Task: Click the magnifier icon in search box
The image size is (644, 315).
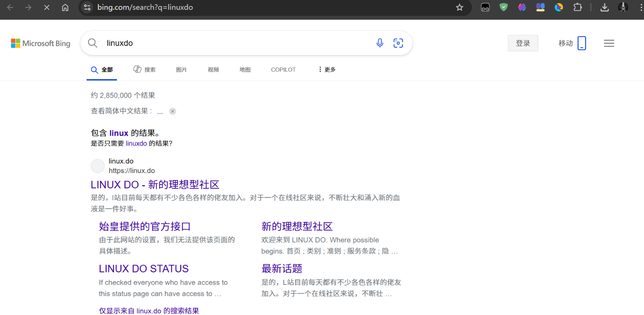Action: 93,43
